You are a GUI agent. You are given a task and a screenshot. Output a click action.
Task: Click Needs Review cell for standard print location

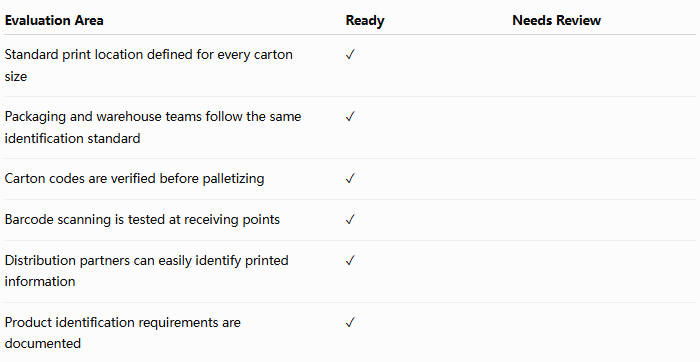coord(604,65)
